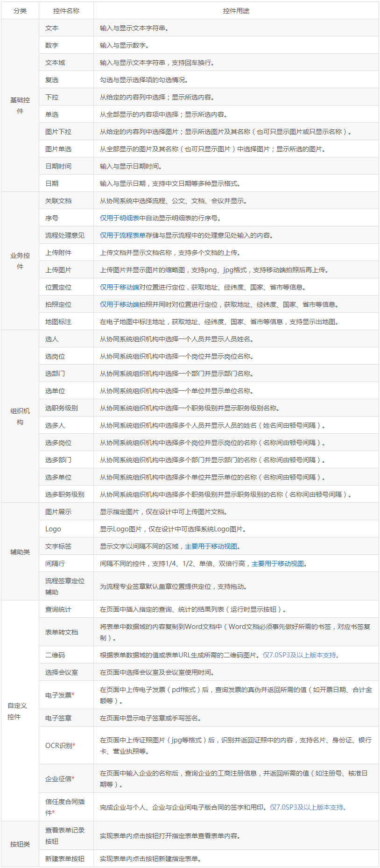Click the '仅用于流程表单' blue link text

(123, 235)
